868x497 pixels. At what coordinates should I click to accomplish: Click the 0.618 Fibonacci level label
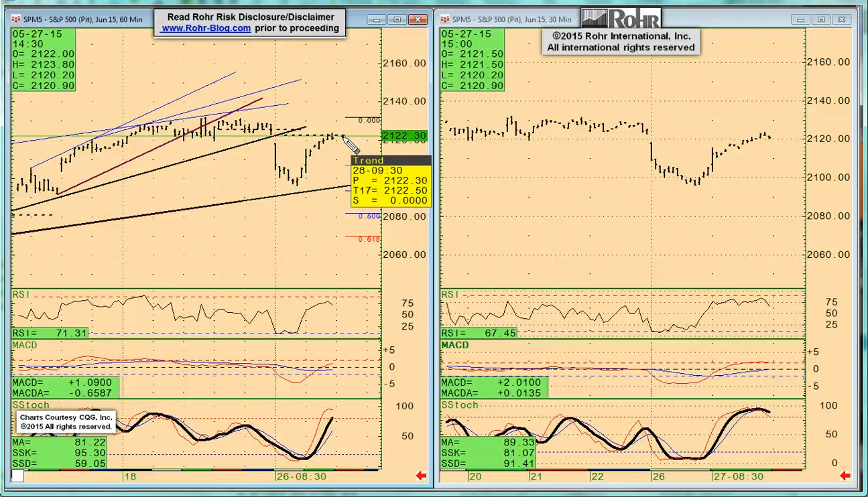pyautogui.click(x=369, y=239)
